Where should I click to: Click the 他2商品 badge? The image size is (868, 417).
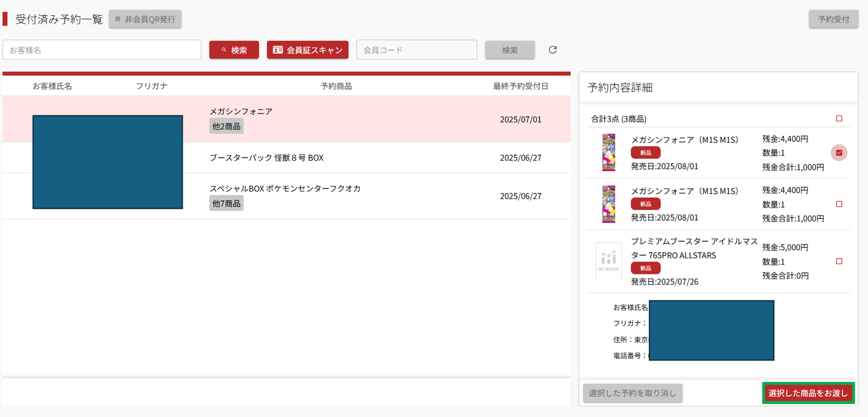pyautogui.click(x=226, y=126)
